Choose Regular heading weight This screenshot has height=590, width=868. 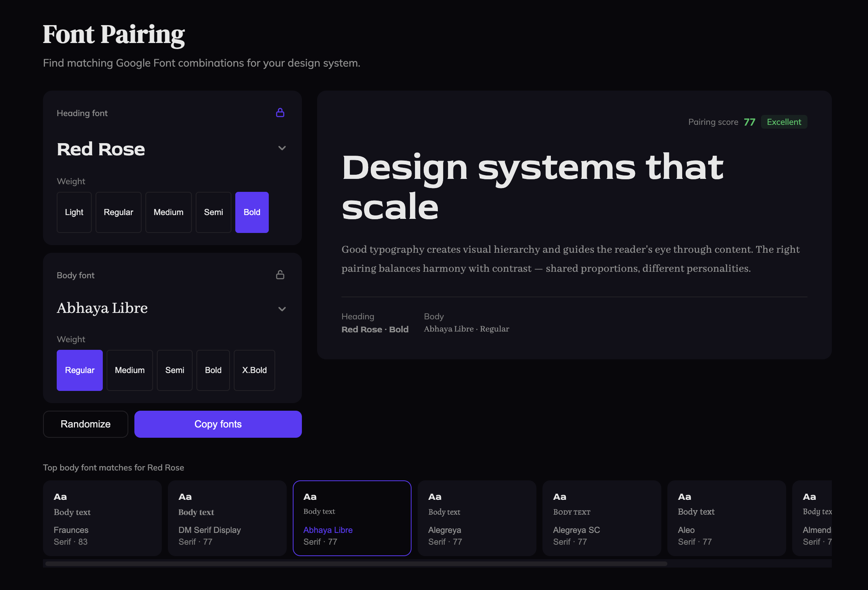118,212
